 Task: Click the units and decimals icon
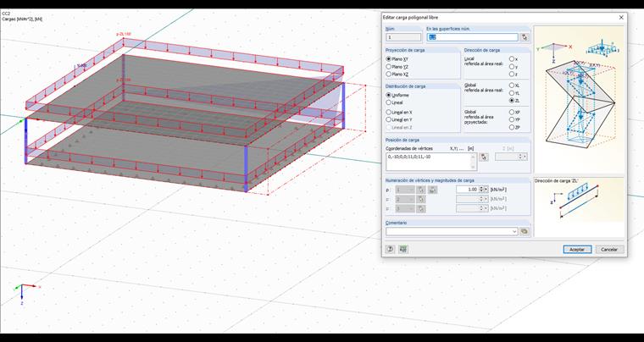coord(402,249)
